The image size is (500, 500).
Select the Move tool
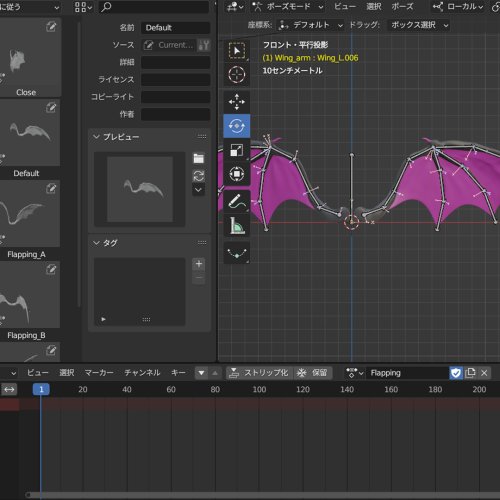[237, 102]
